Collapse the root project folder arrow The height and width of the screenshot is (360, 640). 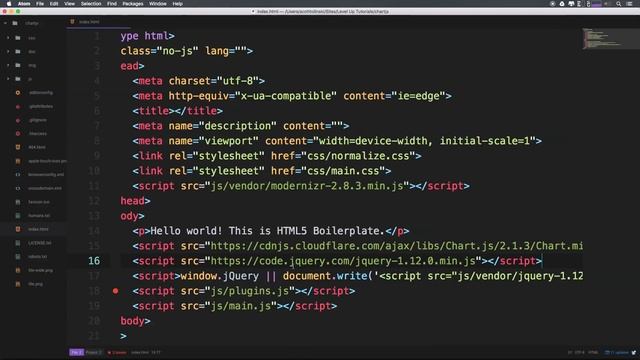[x=5, y=23]
